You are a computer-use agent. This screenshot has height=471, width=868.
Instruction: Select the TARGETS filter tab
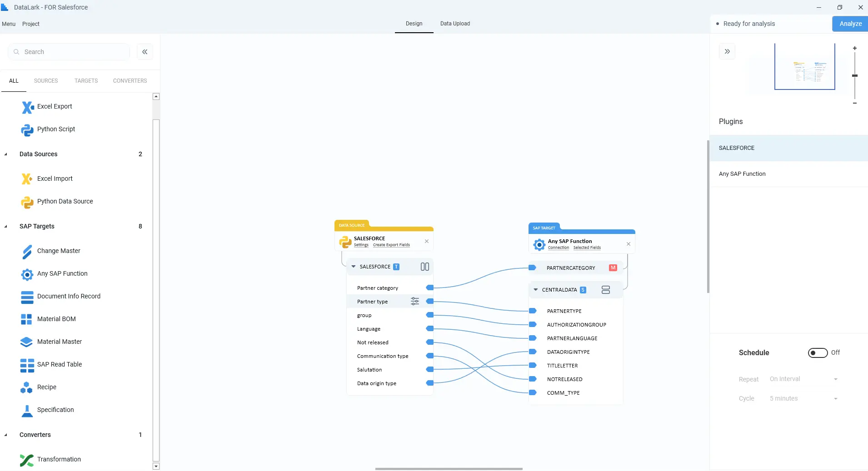86,81
